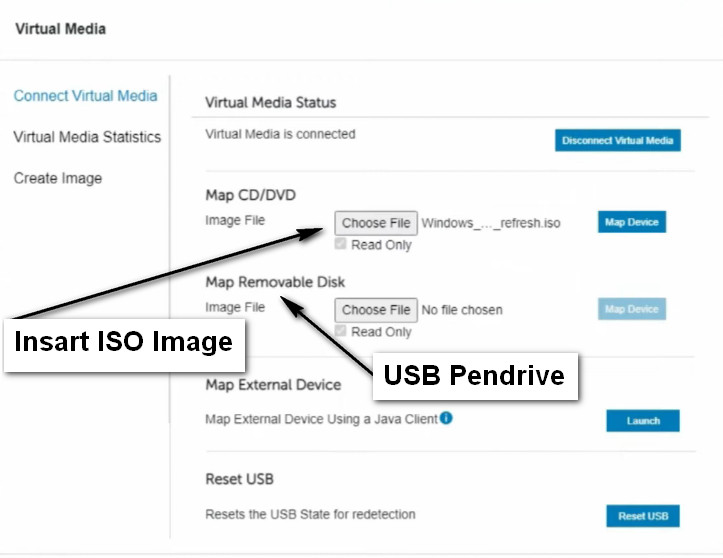Select the Virtual Media Status heading
Screen dimensions: 723x558
[x=271, y=102]
